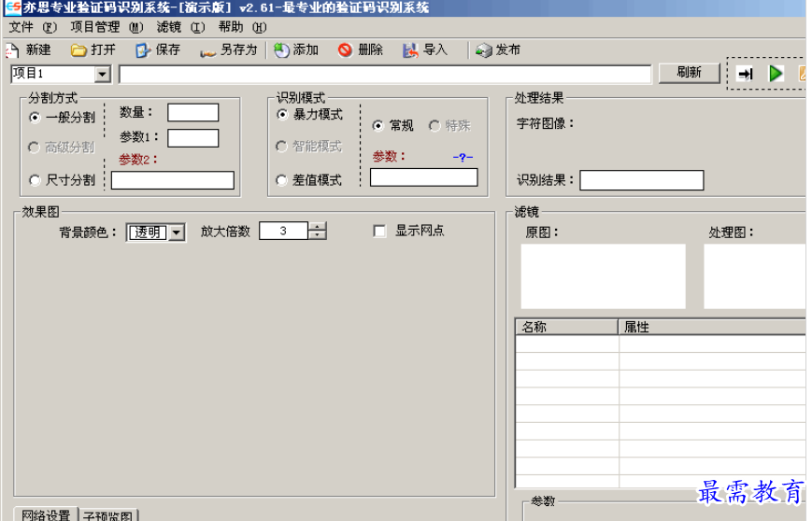Click the 数量 input field
812x521 pixels.
193,112
